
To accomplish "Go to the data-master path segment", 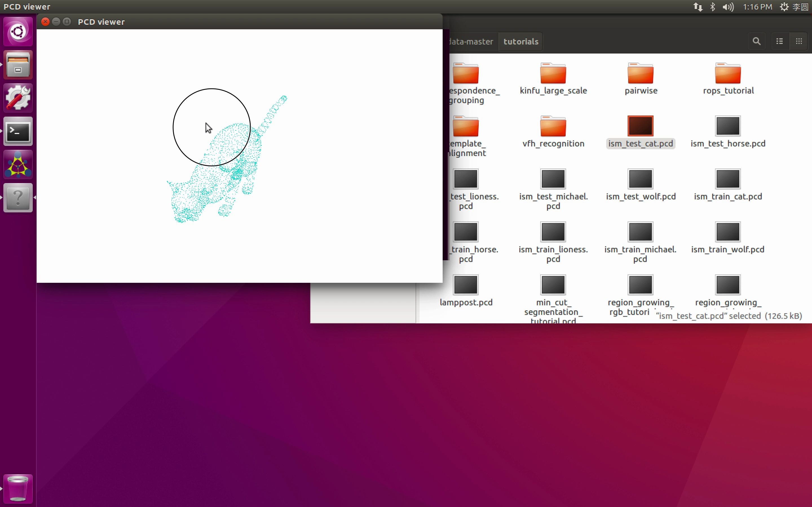I will pyautogui.click(x=471, y=42).
